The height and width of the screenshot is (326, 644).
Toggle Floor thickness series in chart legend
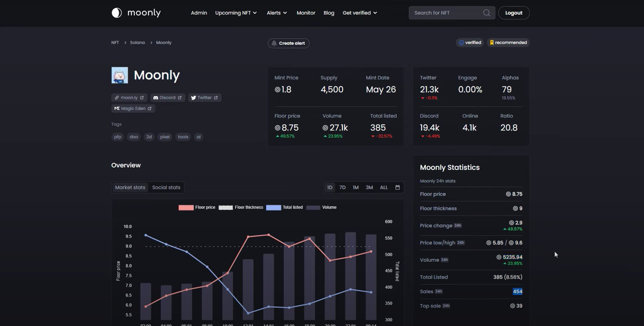coord(241,208)
